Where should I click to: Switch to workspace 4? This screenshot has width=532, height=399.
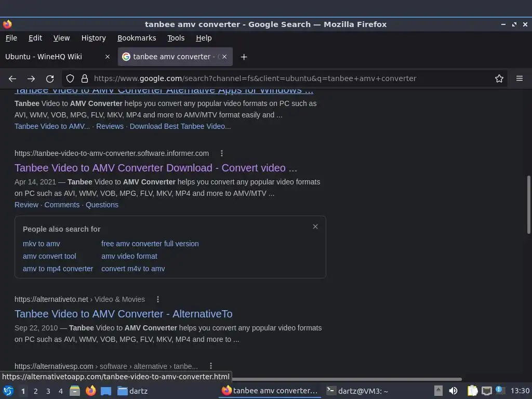pyautogui.click(x=61, y=391)
